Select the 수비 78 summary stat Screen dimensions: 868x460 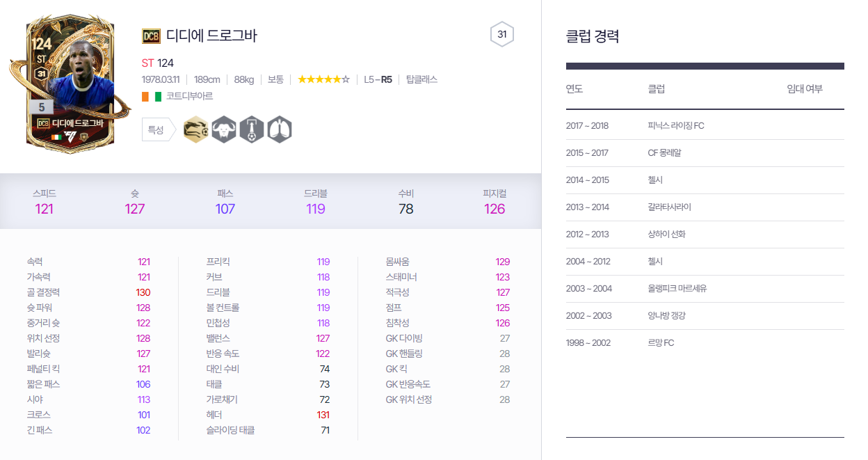[406, 201]
